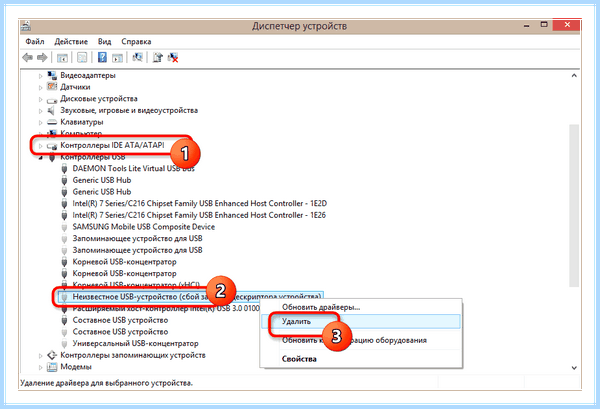Viewport: 600px width, 409px height.
Task: Open the Справка menu
Action: click(x=136, y=41)
